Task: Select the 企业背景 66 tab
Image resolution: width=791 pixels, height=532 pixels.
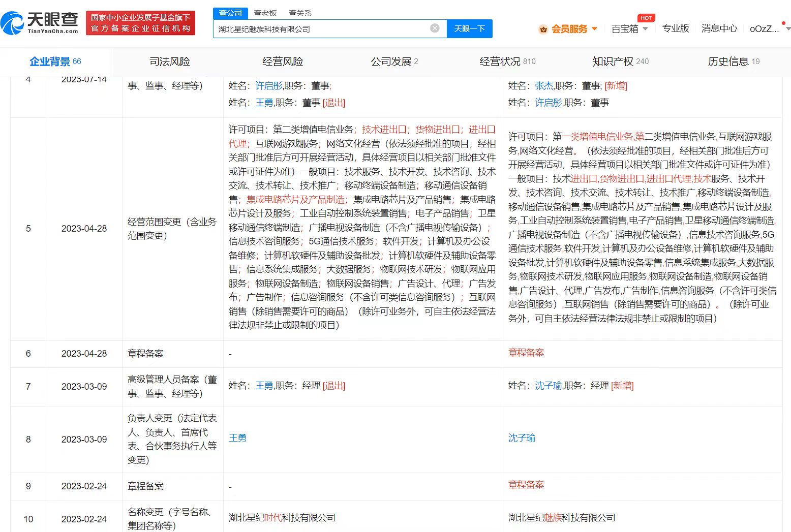Action: coord(55,61)
